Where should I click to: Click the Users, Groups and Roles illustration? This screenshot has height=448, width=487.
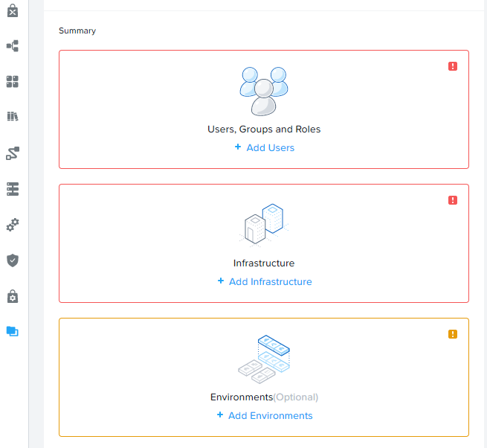264,92
